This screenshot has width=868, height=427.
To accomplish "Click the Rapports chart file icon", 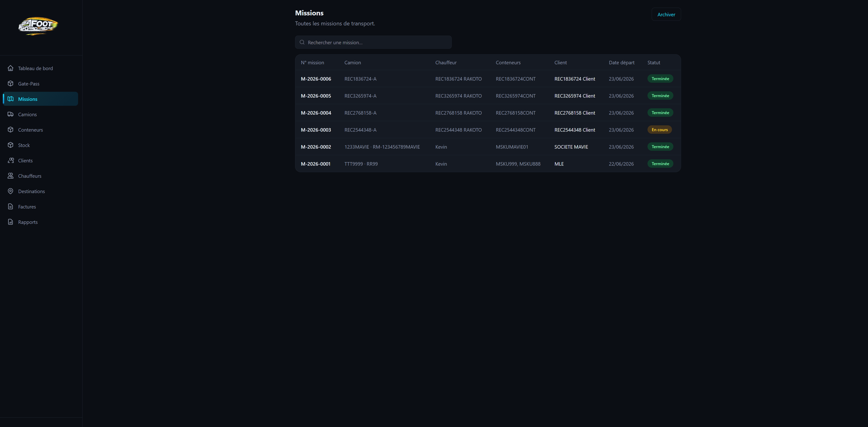I will [x=10, y=222].
